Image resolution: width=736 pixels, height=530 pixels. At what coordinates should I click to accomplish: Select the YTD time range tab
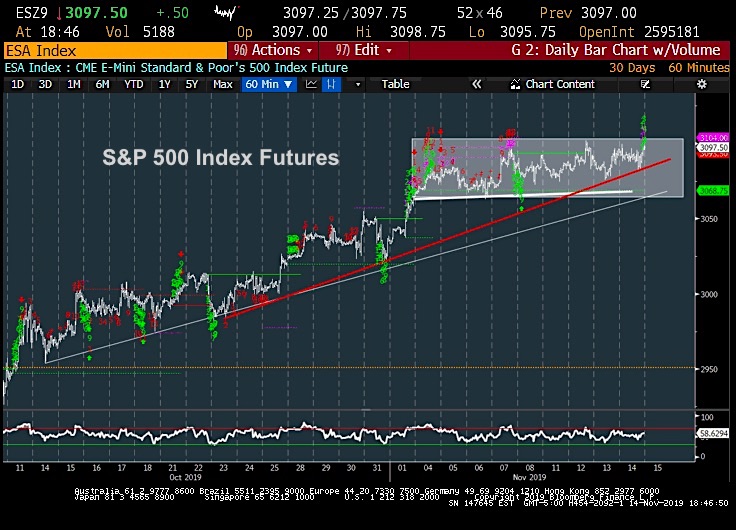[x=133, y=84]
